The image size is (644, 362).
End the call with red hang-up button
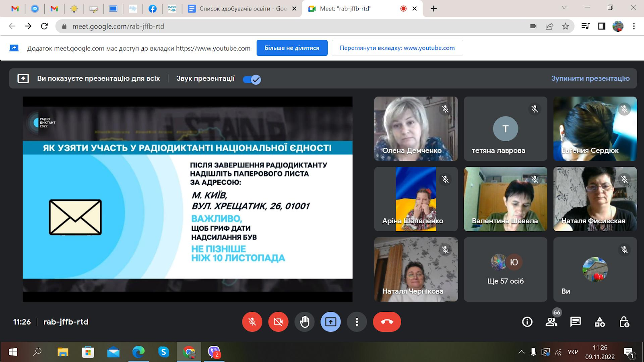coord(387,322)
